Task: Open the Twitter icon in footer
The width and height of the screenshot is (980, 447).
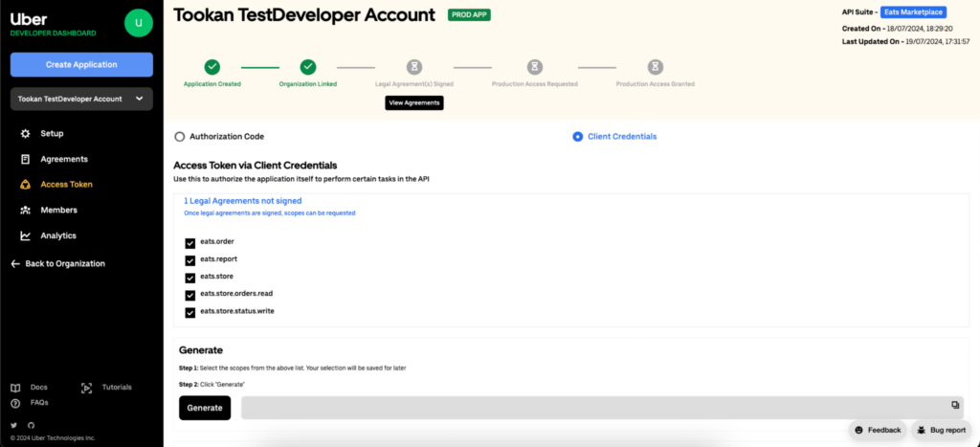Action: pyautogui.click(x=13, y=425)
